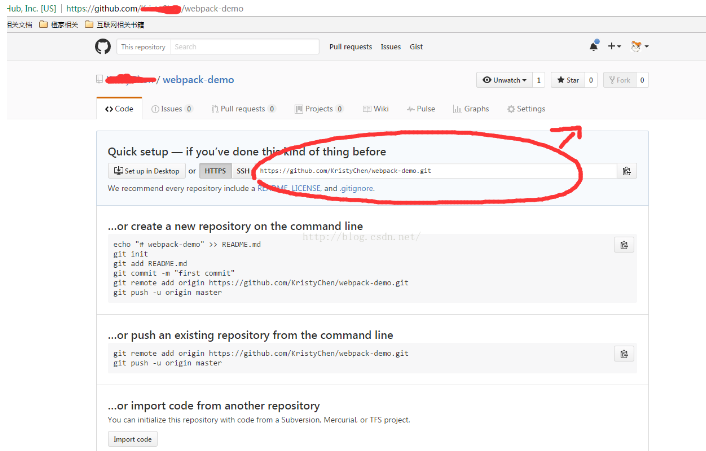Click the 'git add README.md' line
This screenshot has width=706, height=451.
tap(150, 264)
